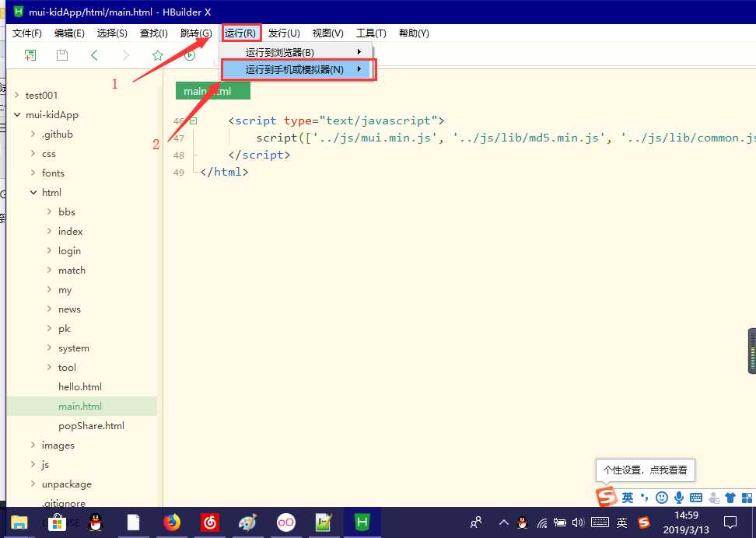This screenshot has width=756, height=538.
Task: Choose 运行到浏览器(B) menu entry
Action: [x=296, y=52]
